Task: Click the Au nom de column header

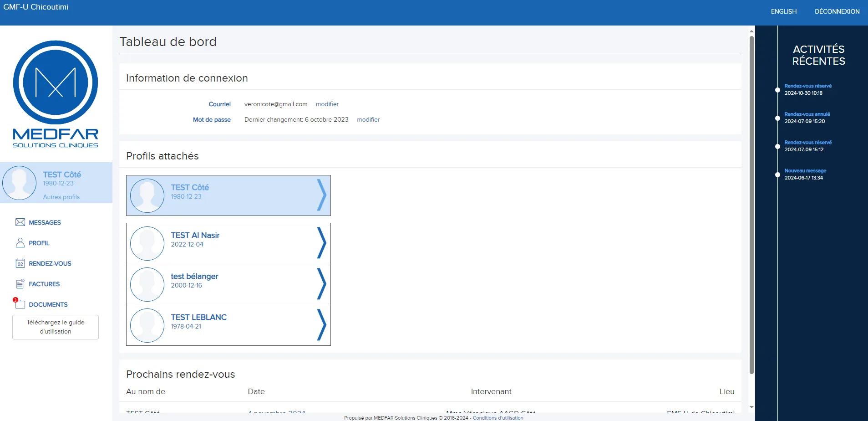Action: pos(146,391)
